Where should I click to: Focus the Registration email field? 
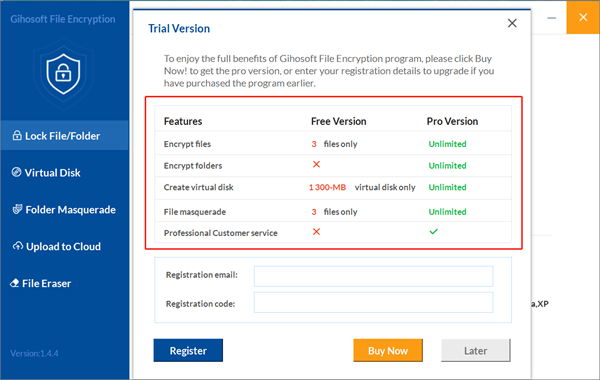click(373, 276)
